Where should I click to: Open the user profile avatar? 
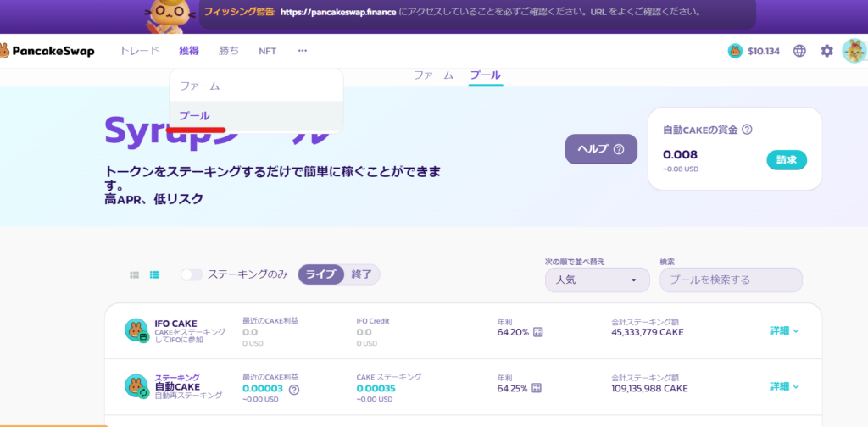pyautogui.click(x=854, y=51)
